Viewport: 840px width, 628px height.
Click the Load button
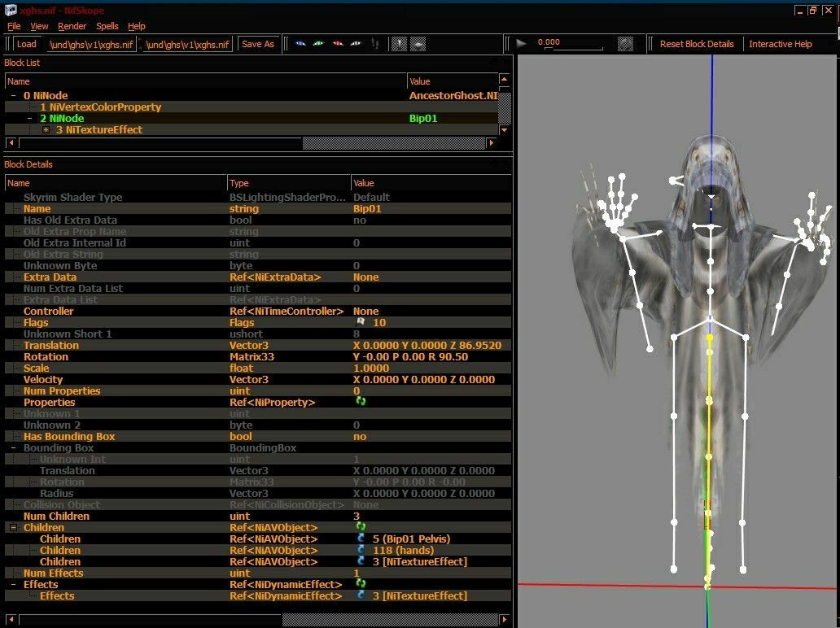[27, 44]
